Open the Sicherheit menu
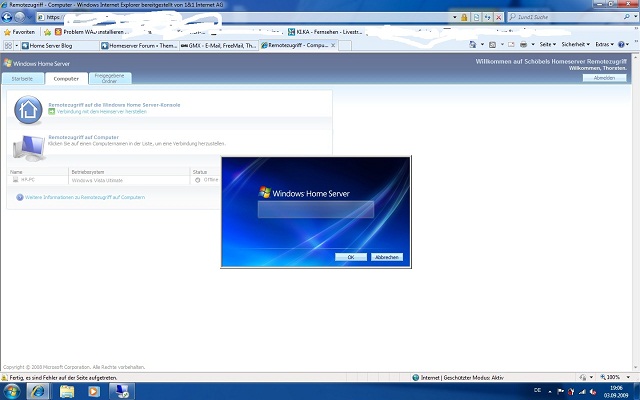This screenshot has width=640, height=400. 575,44
